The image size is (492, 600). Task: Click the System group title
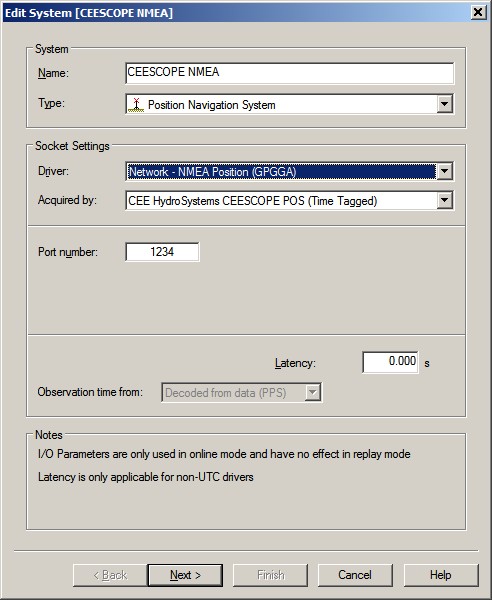tap(52, 49)
